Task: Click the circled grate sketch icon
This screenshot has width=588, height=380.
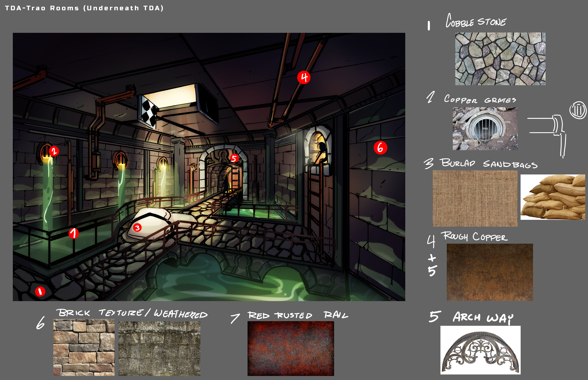Action: coord(578,110)
